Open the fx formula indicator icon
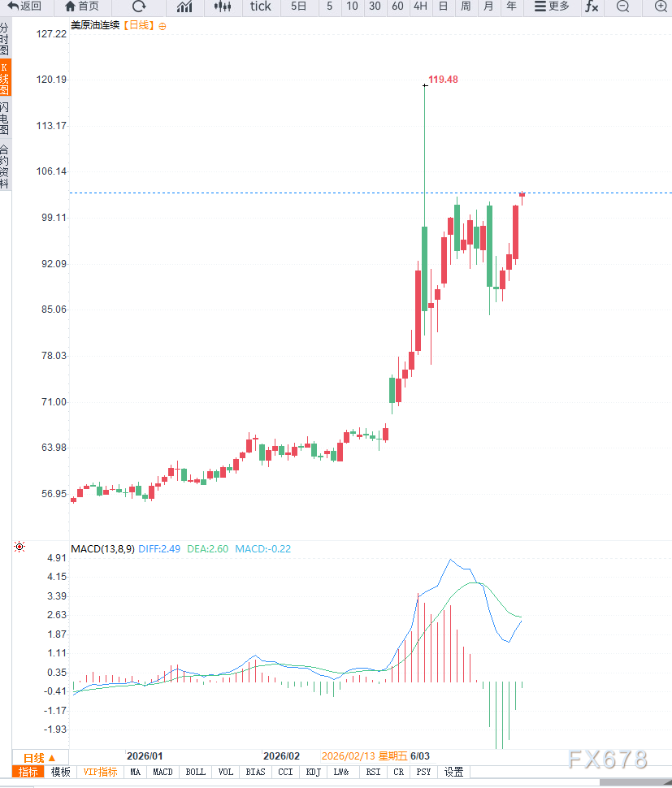Image resolution: width=672 pixels, height=788 pixels. coord(592,6)
